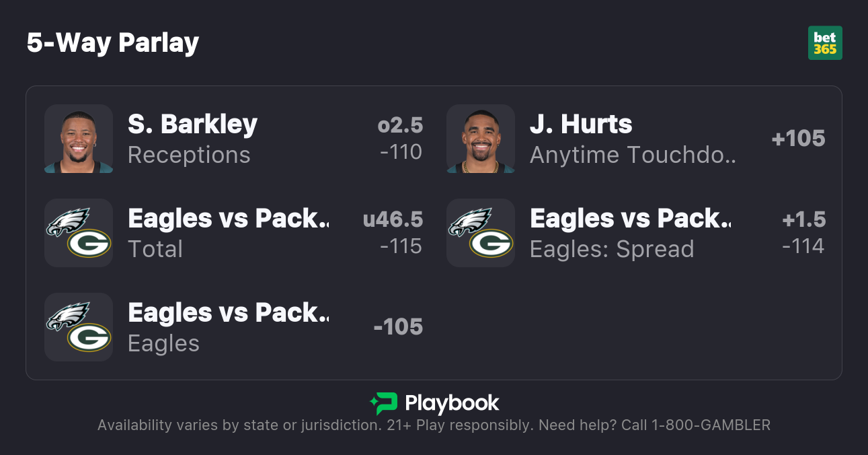The image size is (868, 455).
Task: Click the Playbook brand name text
Action: (x=452, y=403)
